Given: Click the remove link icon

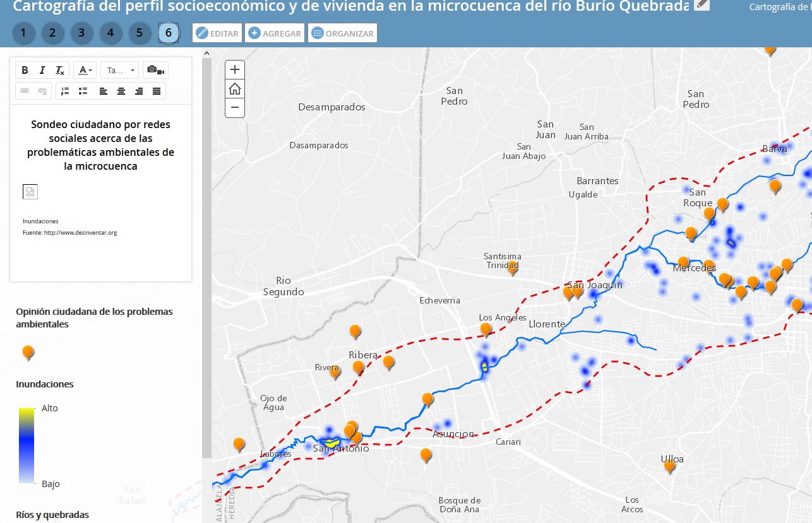Looking at the screenshot, I should pos(42,91).
